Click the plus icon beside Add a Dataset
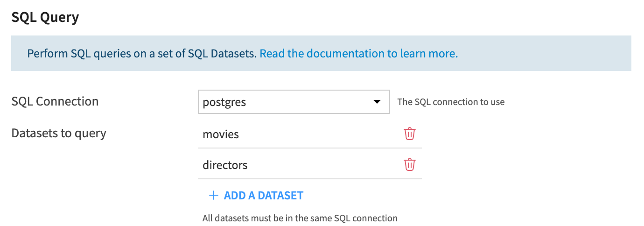644x226 pixels. tap(213, 196)
